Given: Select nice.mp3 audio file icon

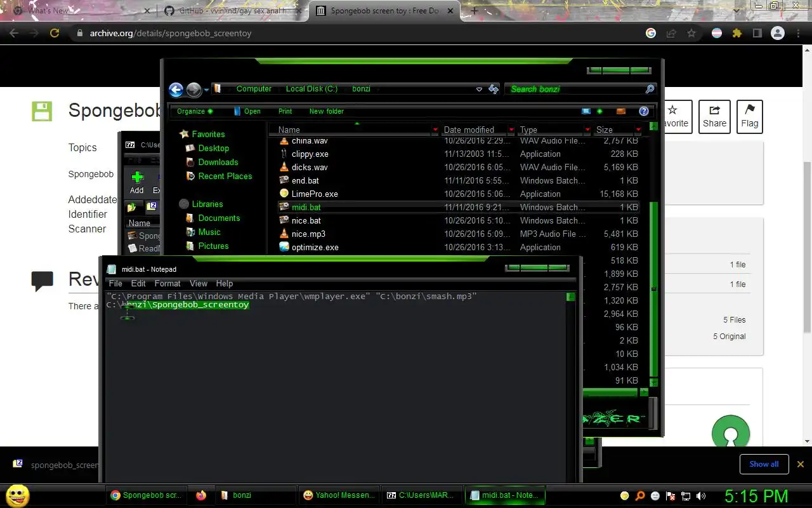Looking at the screenshot, I should coord(284,234).
